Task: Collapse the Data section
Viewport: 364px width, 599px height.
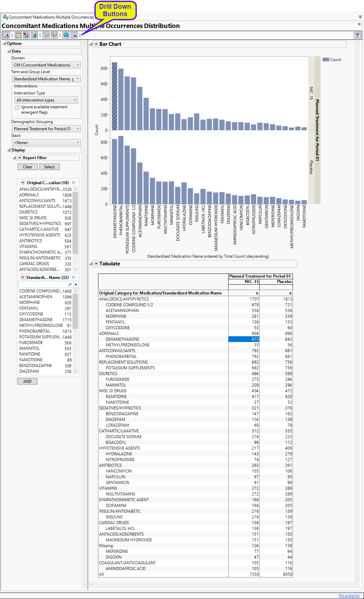Action: click(9, 51)
